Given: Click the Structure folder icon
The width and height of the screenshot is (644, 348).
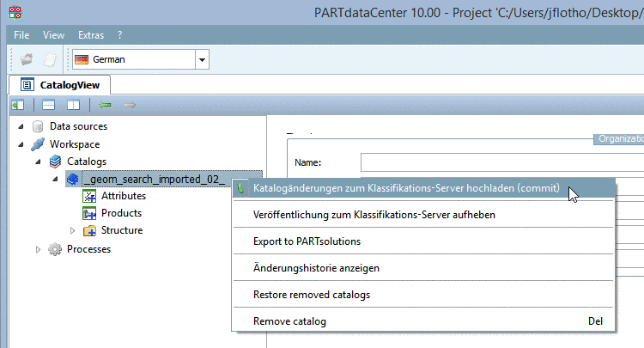Looking at the screenshot, I should pos(89,230).
